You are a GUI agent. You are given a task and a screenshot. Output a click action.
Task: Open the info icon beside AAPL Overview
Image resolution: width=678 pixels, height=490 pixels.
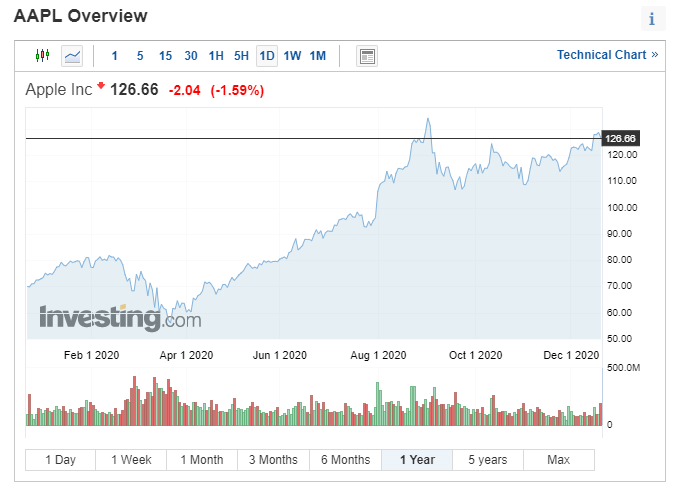[x=651, y=18]
